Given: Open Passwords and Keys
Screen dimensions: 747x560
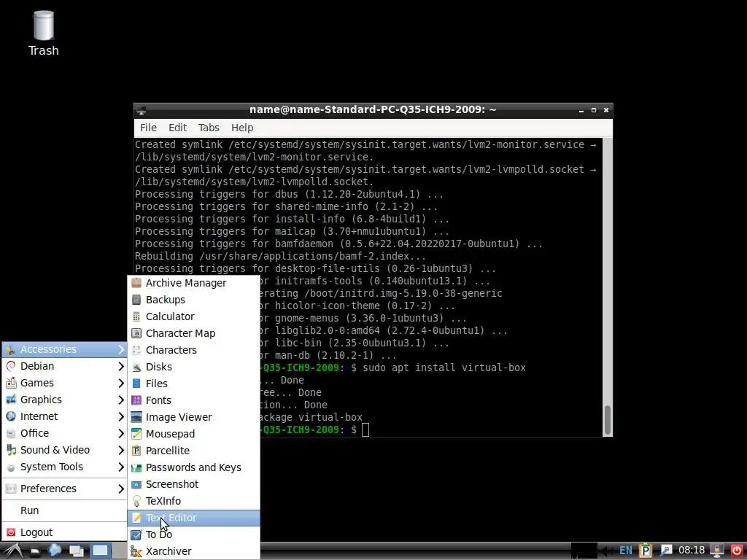Looking at the screenshot, I should (193, 467).
